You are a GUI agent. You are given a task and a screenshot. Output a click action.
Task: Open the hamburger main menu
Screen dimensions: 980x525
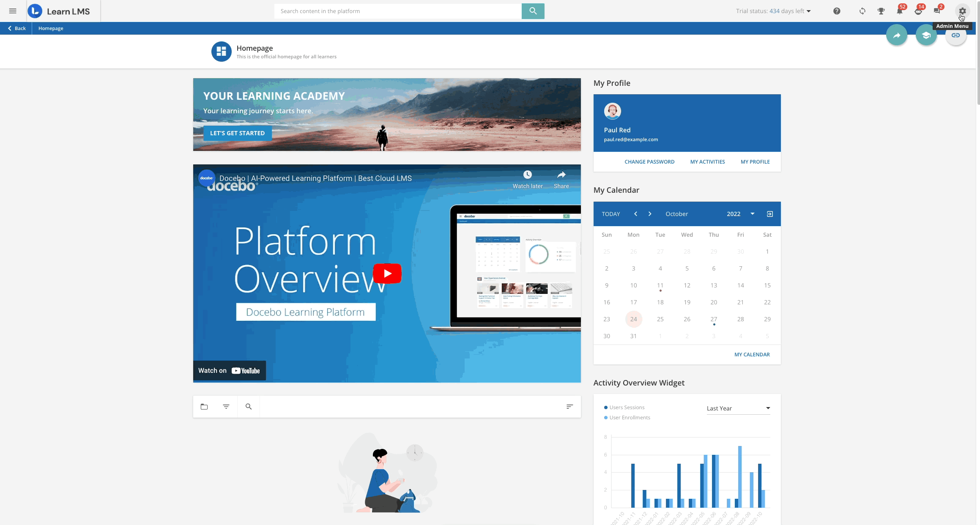point(13,11)
